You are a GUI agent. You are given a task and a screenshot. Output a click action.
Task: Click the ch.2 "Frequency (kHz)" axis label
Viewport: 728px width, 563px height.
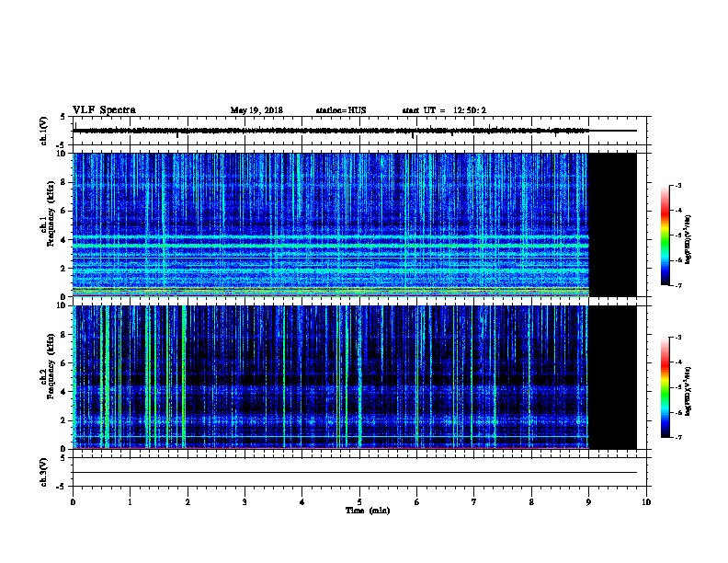51,366
